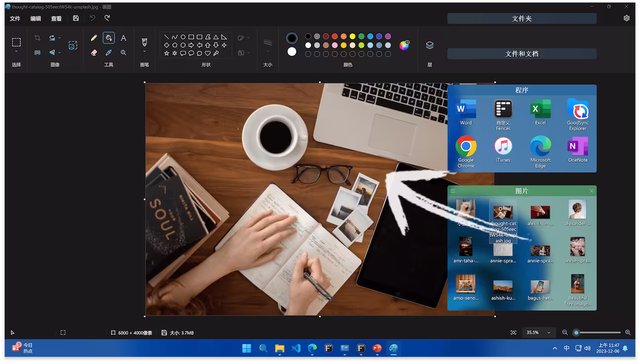Open Windows Start button on taskbar
This screenshot has width=640, height=364.
coord(246,348)
